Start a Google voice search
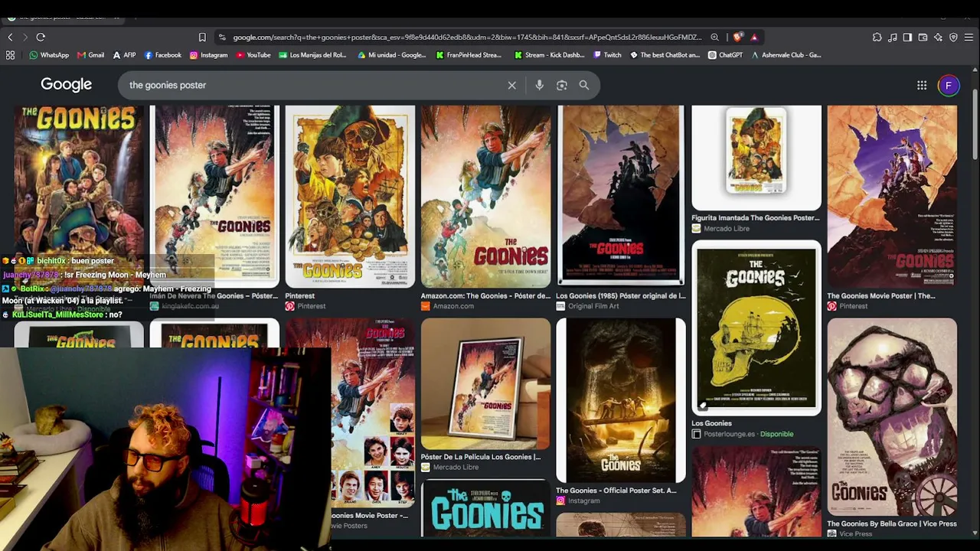The height and width of the screenshot is (551, 980). pyautogui.click(x=539, y=85)
